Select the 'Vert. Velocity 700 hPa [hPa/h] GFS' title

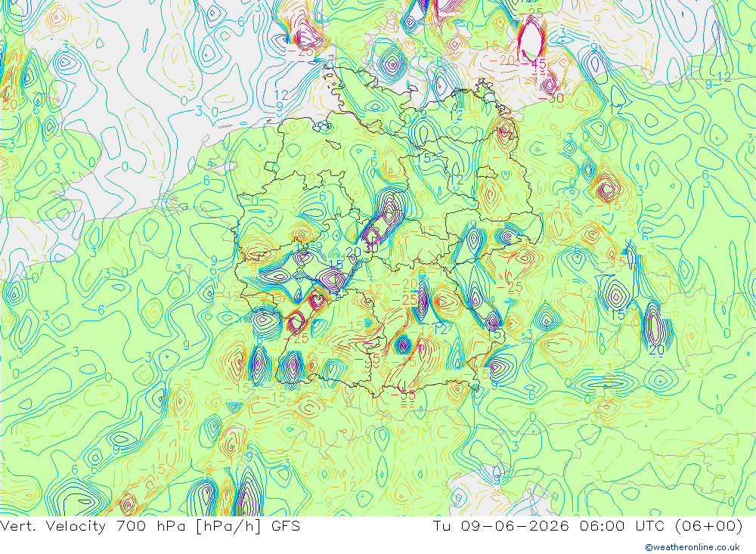[x=150, y=526]
